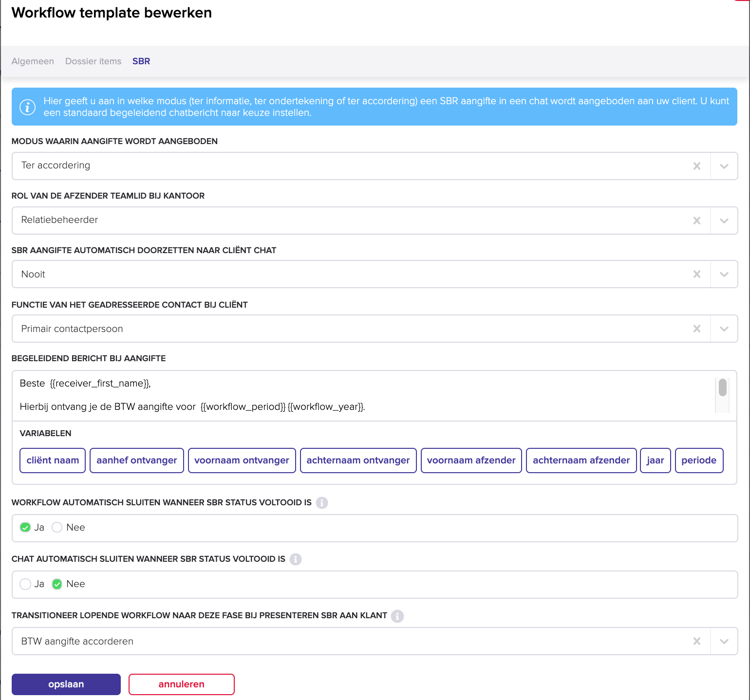Image resolution: width=750 pixels, height=700 pixels.
Task: Insert the periode variable
Action: click(699, 461)
